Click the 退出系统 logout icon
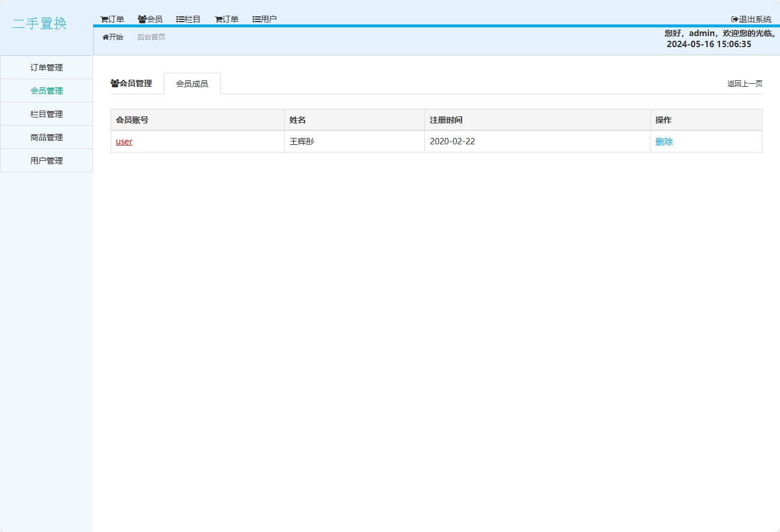780x532 pixels. pos(735,19)
